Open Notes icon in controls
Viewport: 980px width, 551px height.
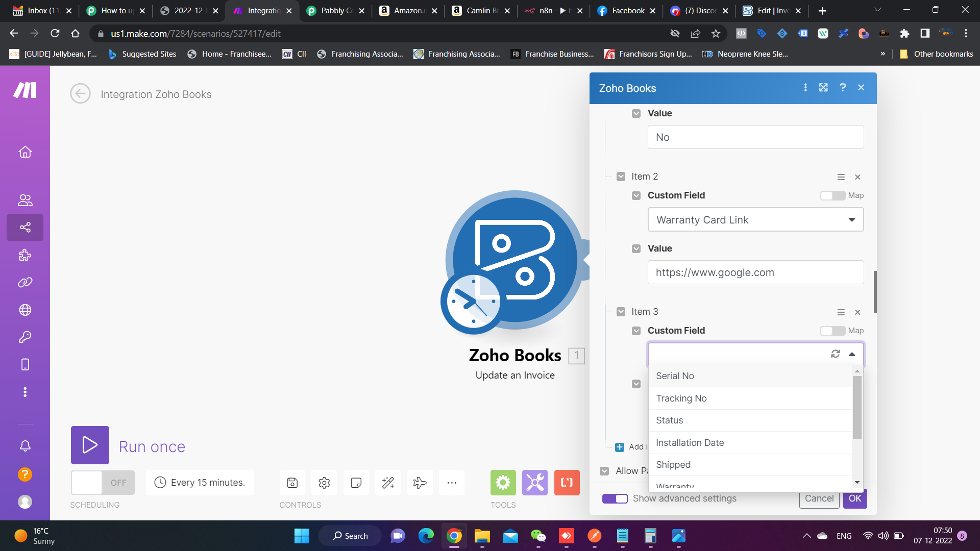(356, 483)
